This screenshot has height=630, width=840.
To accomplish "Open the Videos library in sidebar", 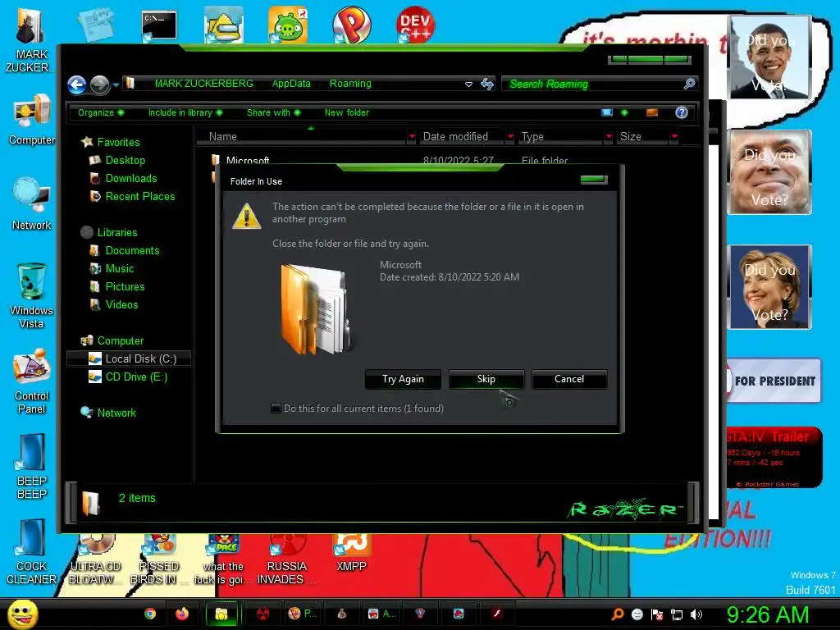I will coord(121,305).
